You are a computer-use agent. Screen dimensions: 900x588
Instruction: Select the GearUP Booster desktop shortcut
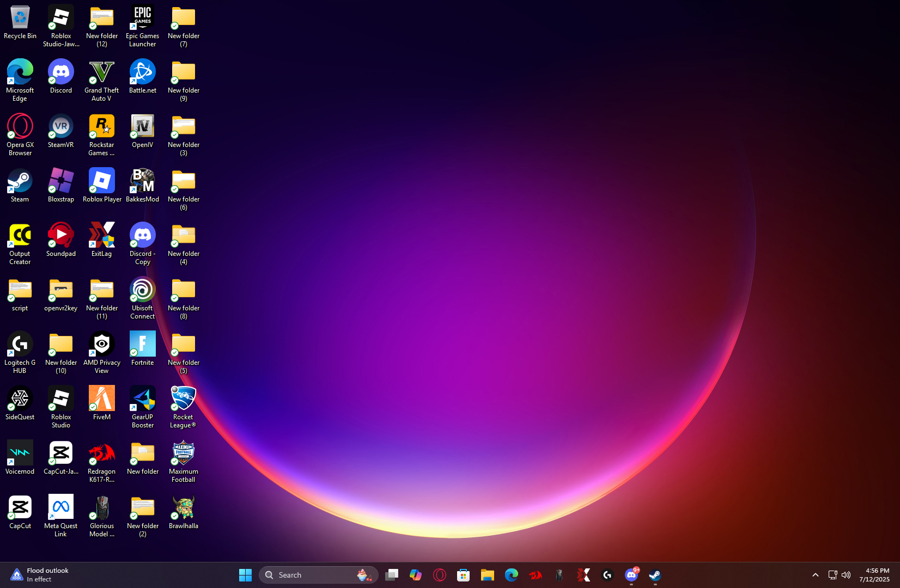143,407
